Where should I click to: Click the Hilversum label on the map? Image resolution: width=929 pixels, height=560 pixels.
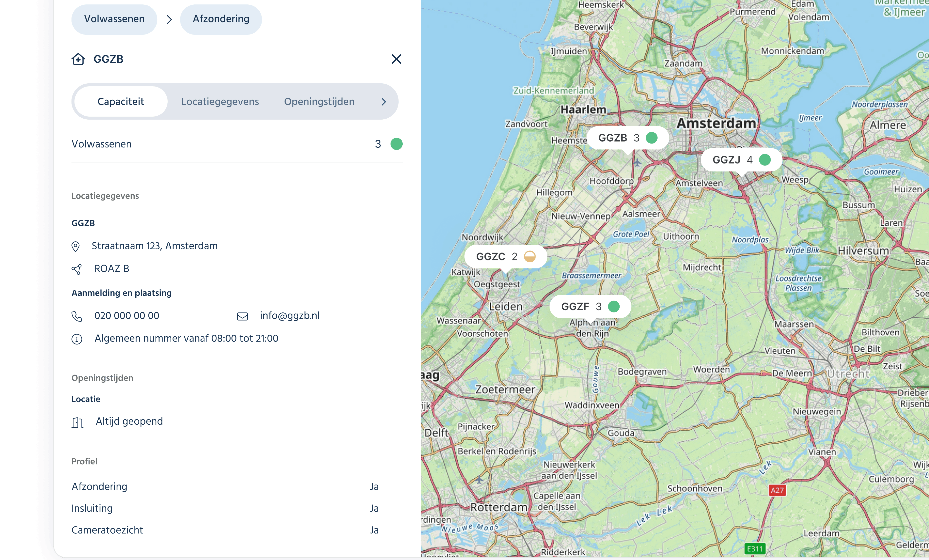pos(863,250)
